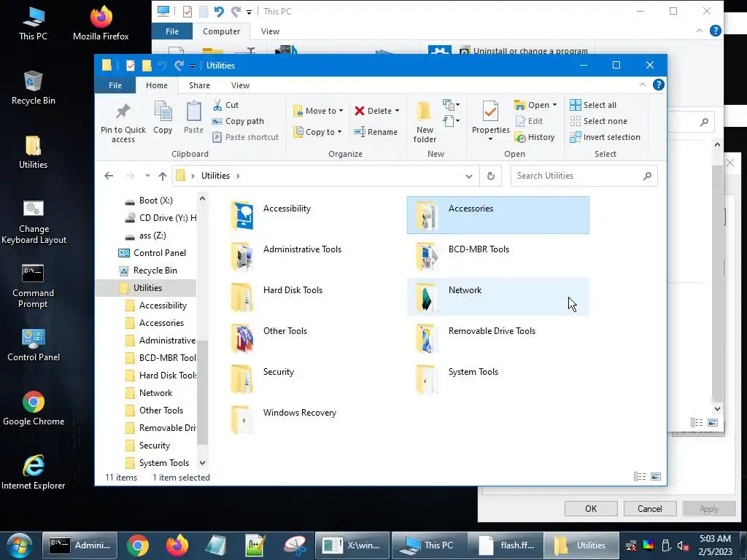The width and height of the screenshot is (747, 560).
Task: Go up one folder level arrow
Action: [163, 176]
